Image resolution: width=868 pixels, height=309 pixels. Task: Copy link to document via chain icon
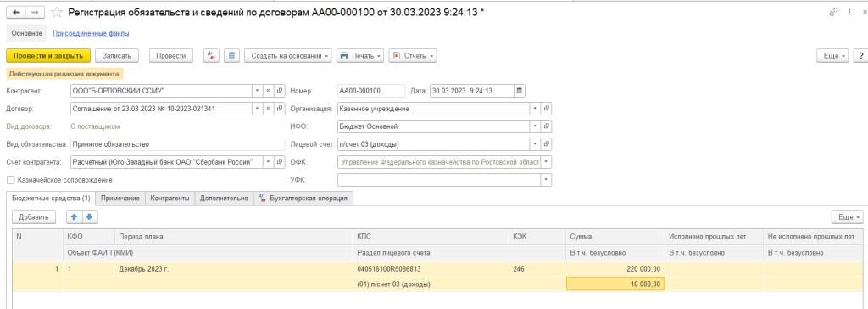[x=834, y=12]
